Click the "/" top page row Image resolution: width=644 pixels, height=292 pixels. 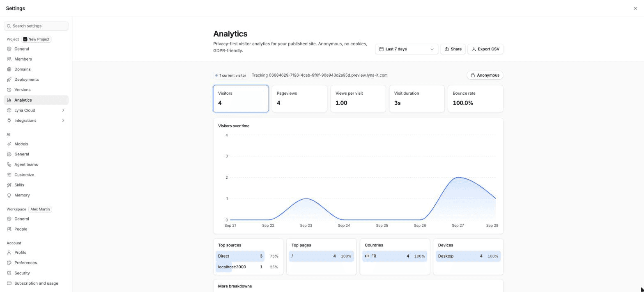[x=321, y=256]
